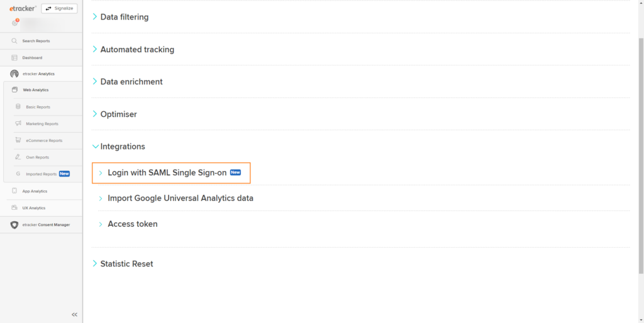Screen dimensions: 644x323
Task: Click the Search Reports magnifier icon
Action: click(14, 41)
